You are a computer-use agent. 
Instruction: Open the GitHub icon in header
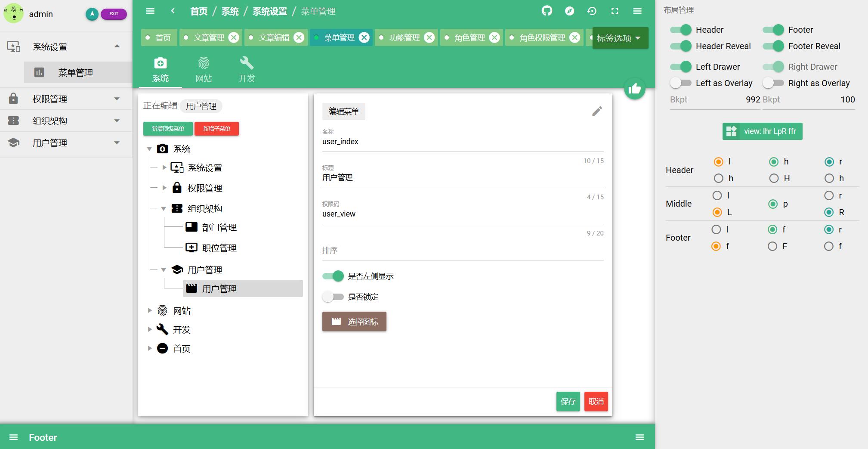[x=547, y=11]
